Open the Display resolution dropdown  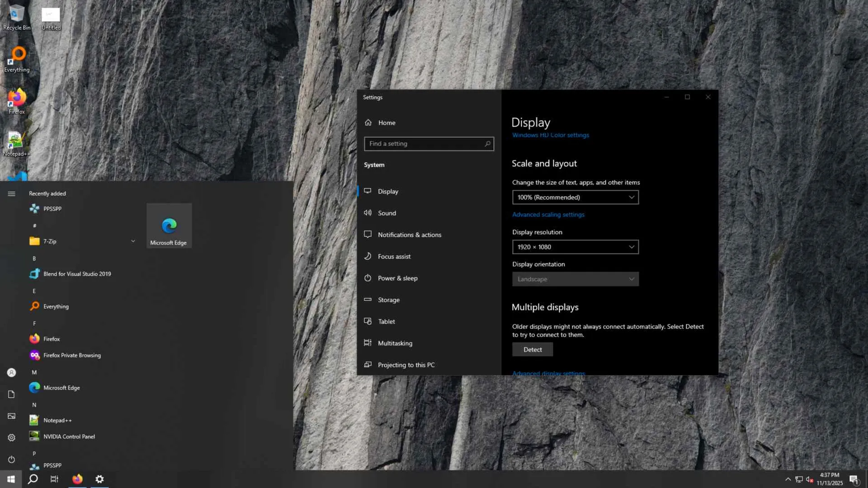click(575, 247)
